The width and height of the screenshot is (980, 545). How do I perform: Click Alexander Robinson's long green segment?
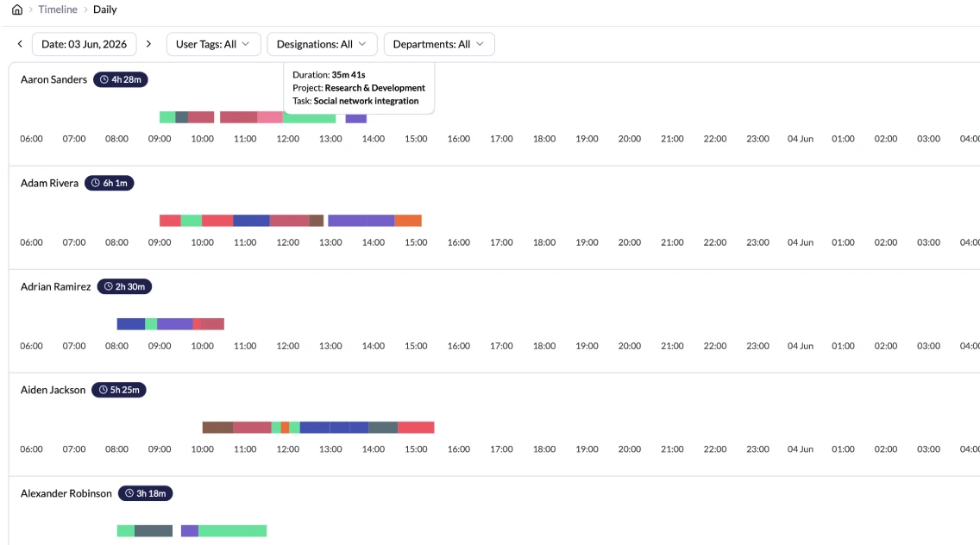(x=233, y=530)
